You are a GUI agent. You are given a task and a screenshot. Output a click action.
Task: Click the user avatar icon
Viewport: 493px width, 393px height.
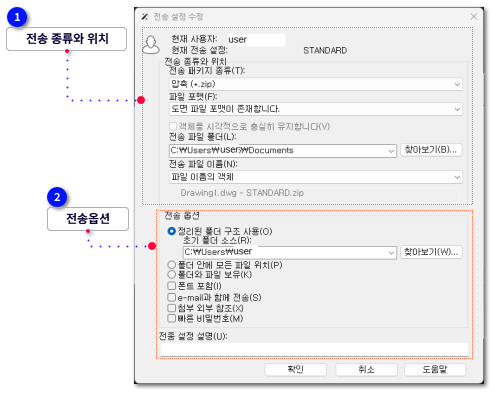151,45
